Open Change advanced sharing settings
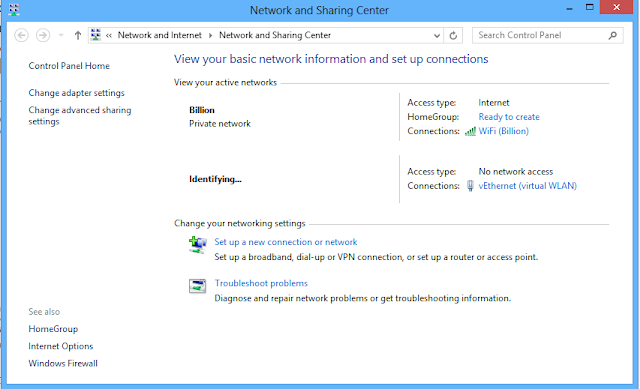Screen dimensions: 640x389 80,116
